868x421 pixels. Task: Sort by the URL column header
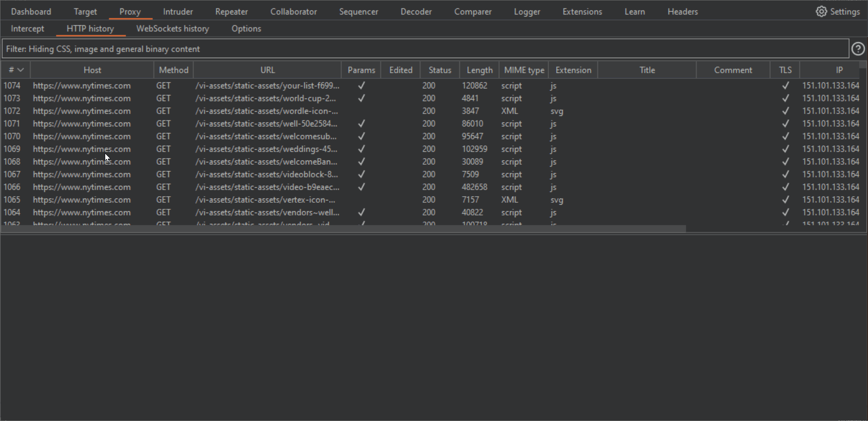coord(267,70)
